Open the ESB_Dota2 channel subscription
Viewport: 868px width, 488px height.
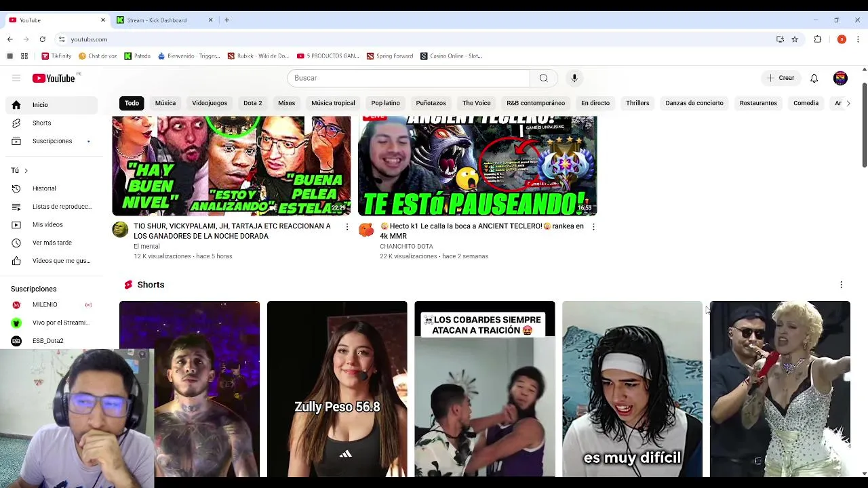click(52, 341)
